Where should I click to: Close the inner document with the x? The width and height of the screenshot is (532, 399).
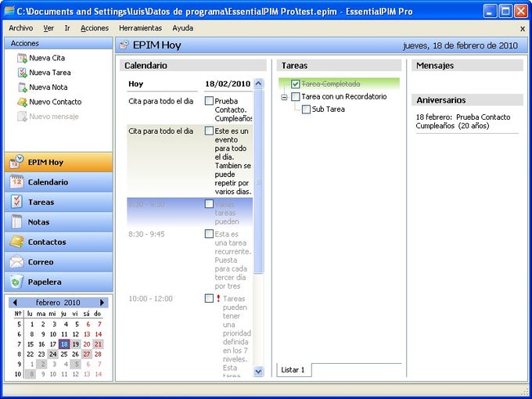(x=523, y=29)
